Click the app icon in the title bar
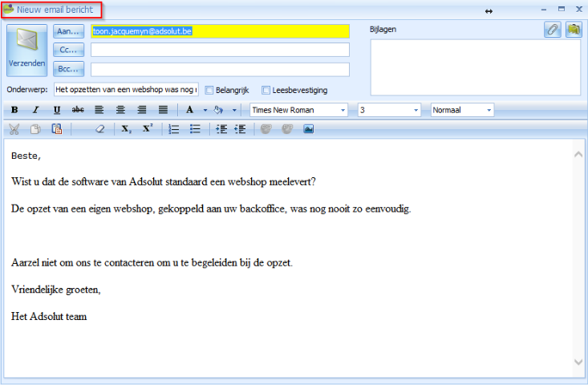Viewport: 588px width, 385px height. pyautogui.click(x=8, y=9)
